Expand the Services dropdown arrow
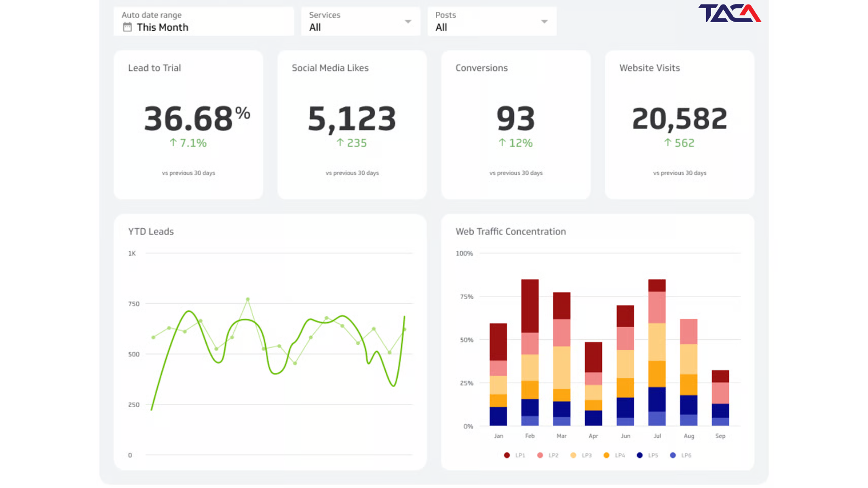Image resolution: width=868 pixels, height=488 pixels. pos(408,22)
